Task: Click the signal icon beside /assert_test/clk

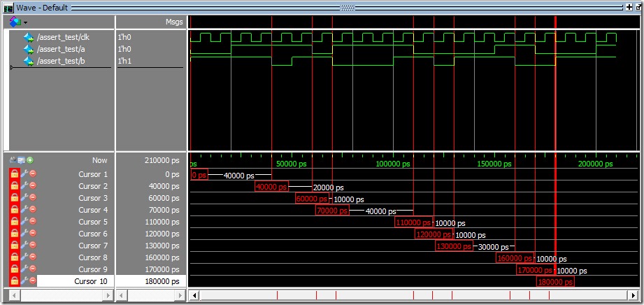Action: point(29,37)
